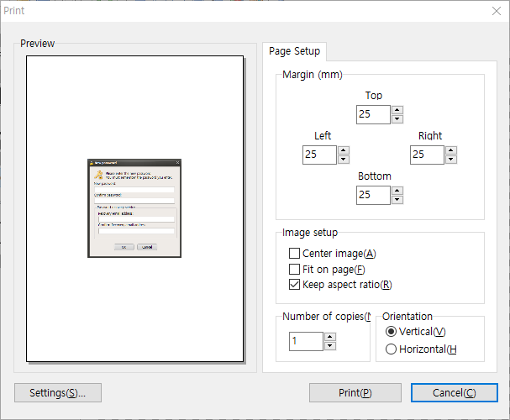The height and width of the screenshot is (420, 510).
Task: Decrease the Bottom margin value
Action: (x=397, y=200)
